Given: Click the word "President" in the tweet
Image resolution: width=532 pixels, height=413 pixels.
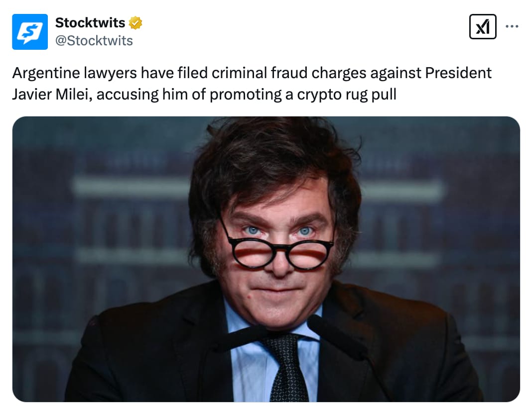Looking at the screenshot, I should coord(458,73).
